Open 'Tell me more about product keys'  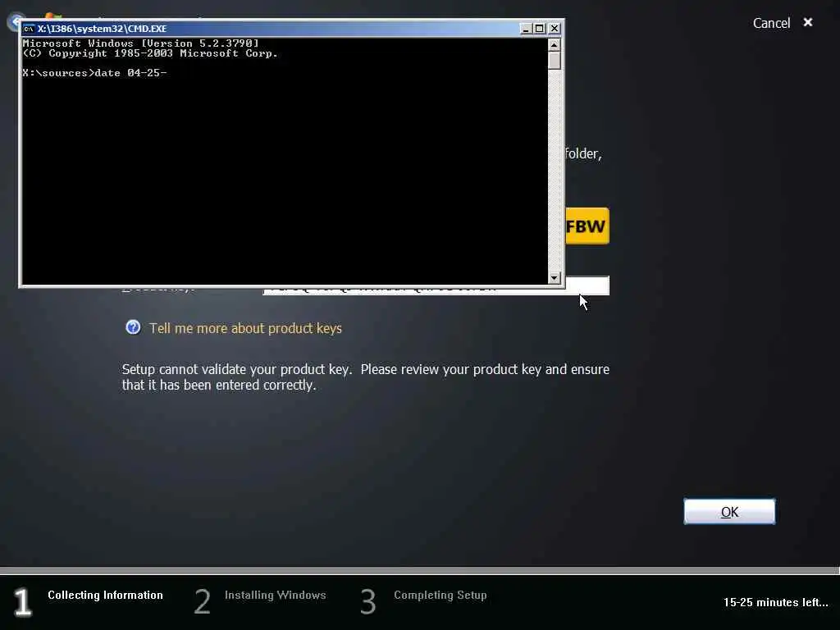tap(245, 328)
